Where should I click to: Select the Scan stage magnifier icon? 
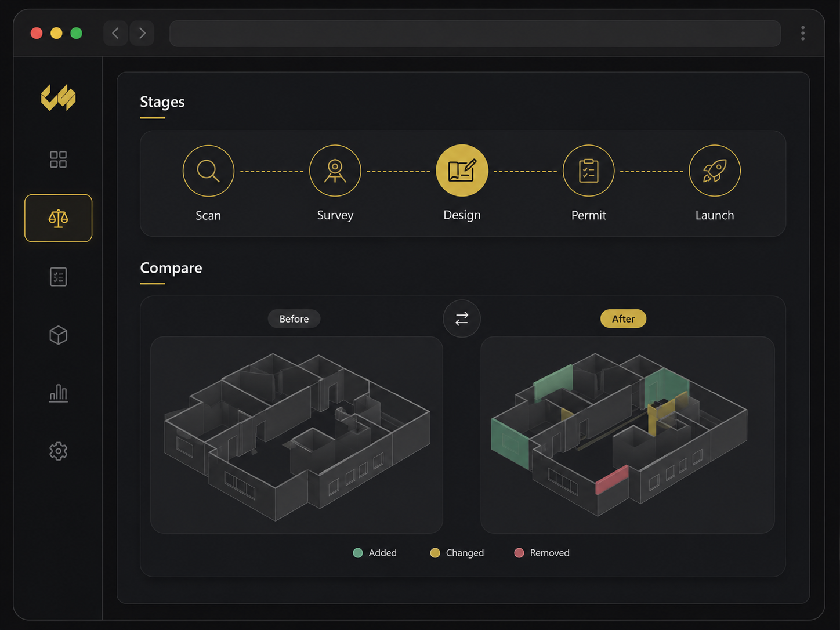(x=208, y=171)
